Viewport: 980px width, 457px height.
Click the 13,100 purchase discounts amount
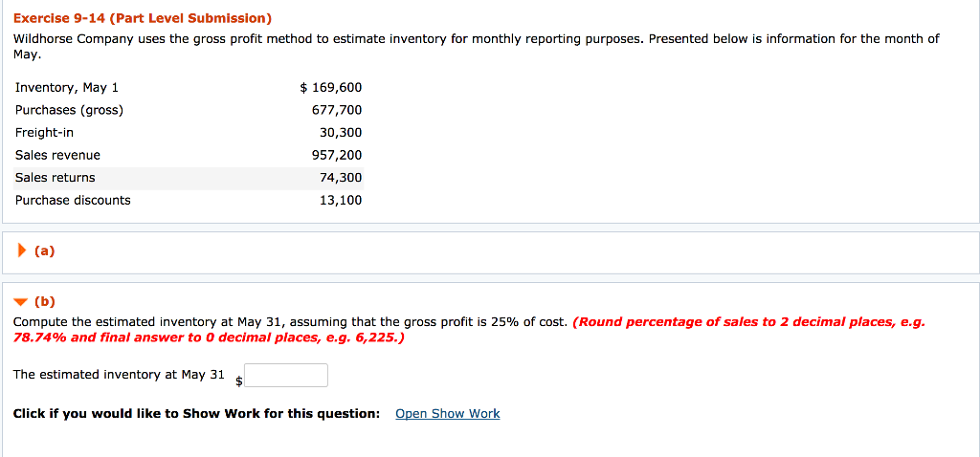[341, 200]
